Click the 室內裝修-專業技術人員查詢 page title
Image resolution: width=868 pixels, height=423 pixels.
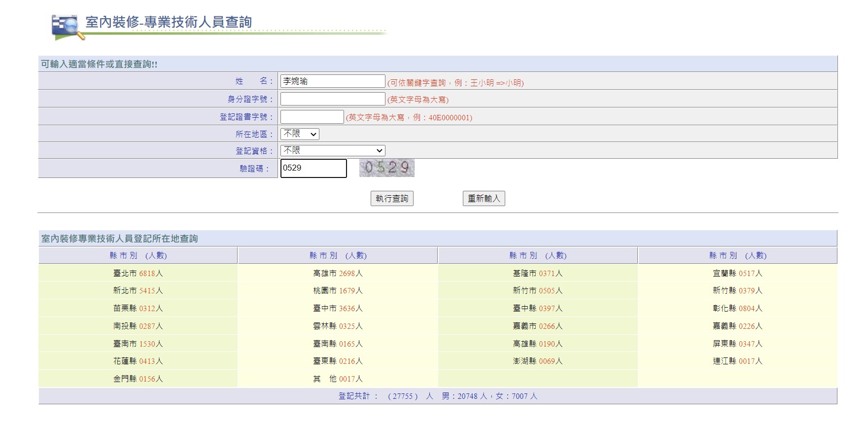(169, 22)
